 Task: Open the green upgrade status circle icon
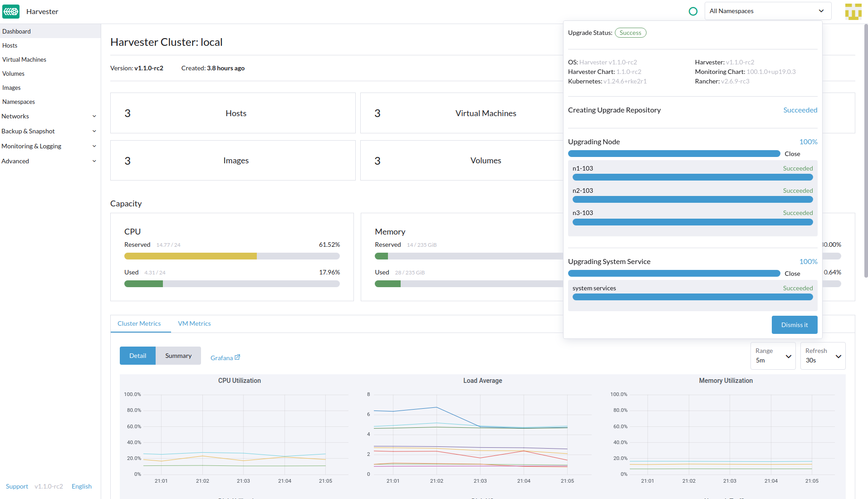693,11
